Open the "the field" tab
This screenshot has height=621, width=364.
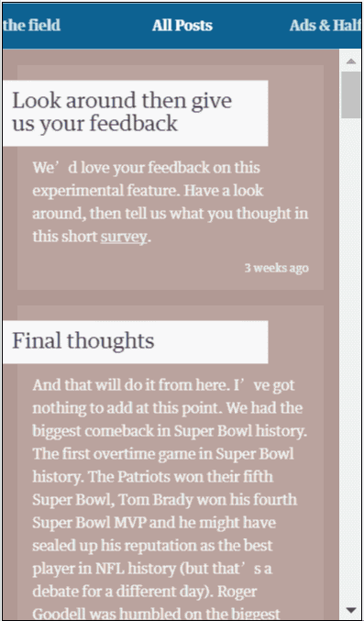(32, 26)
